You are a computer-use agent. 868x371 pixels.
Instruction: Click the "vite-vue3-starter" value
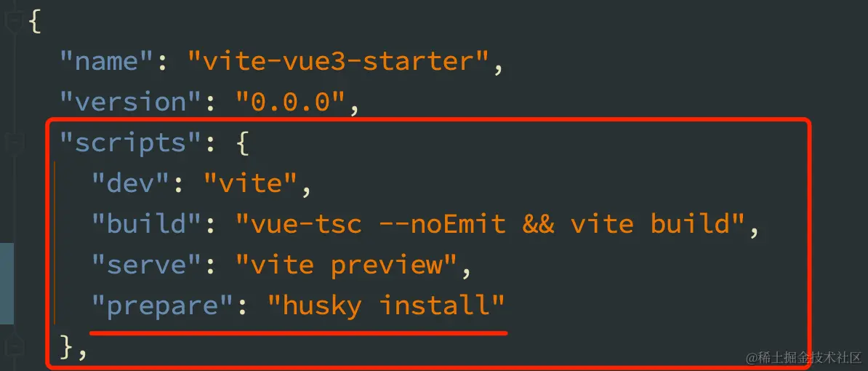pyautogui.click(x=339, y=61)
